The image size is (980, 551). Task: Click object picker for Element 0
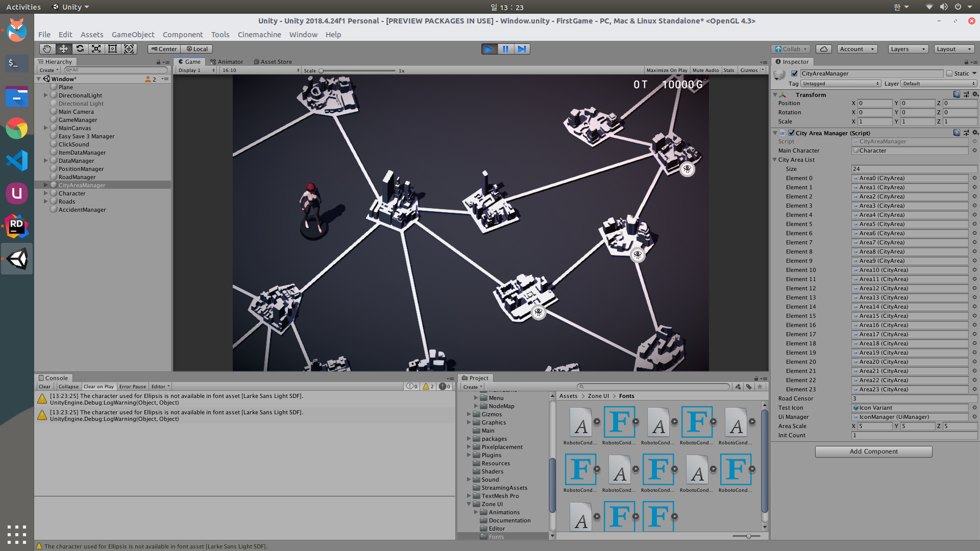click(974, 178)
